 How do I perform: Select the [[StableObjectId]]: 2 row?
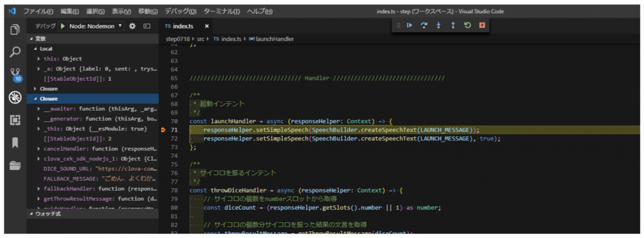[x=93, y=139]
